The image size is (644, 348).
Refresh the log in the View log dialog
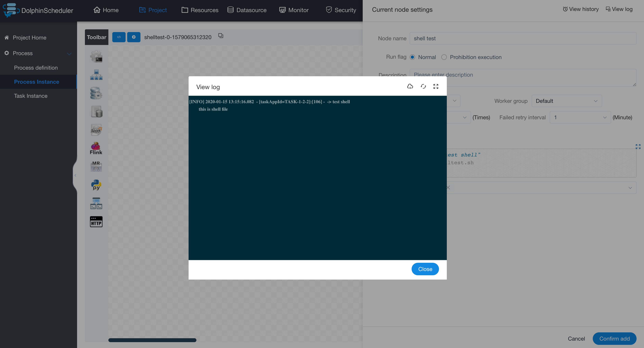click(423, 86)
